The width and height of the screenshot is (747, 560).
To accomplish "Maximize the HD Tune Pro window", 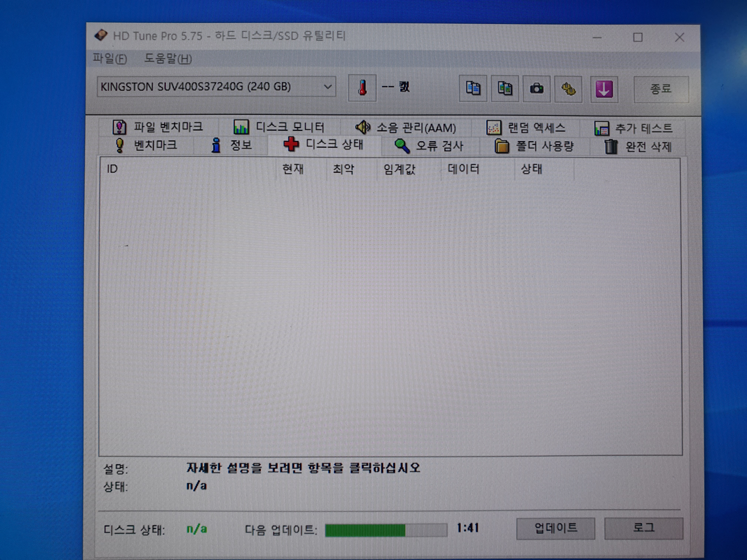I will pos(638,37).
